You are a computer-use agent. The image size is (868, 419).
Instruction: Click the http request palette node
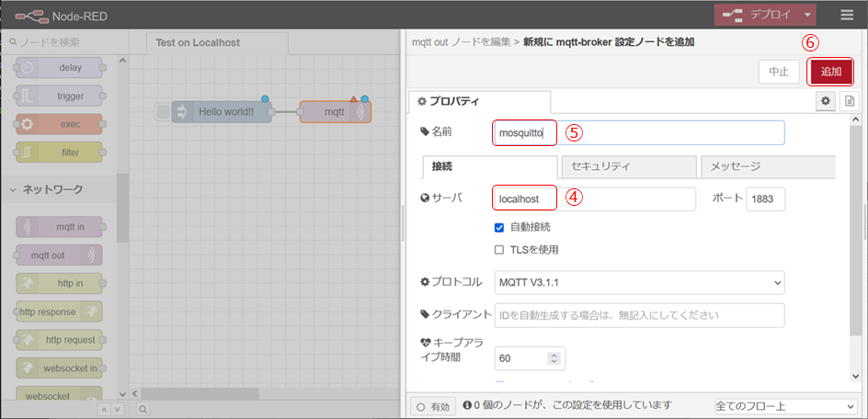[x=59, y=339]
